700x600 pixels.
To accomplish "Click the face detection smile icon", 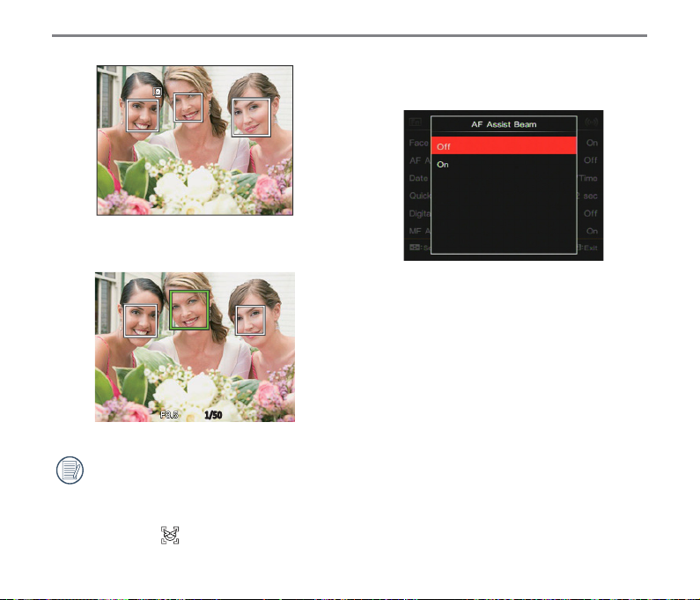I will coord(170,535).
